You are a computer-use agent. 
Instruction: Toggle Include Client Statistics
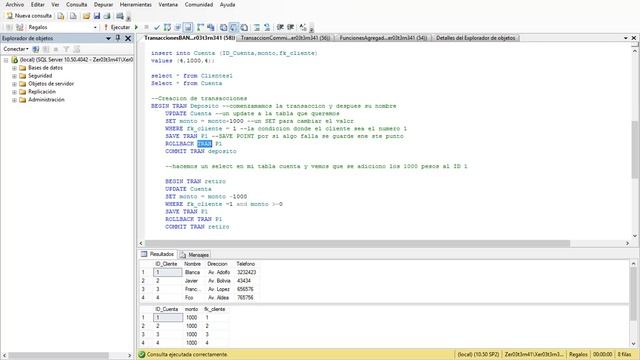coord(211,27)
